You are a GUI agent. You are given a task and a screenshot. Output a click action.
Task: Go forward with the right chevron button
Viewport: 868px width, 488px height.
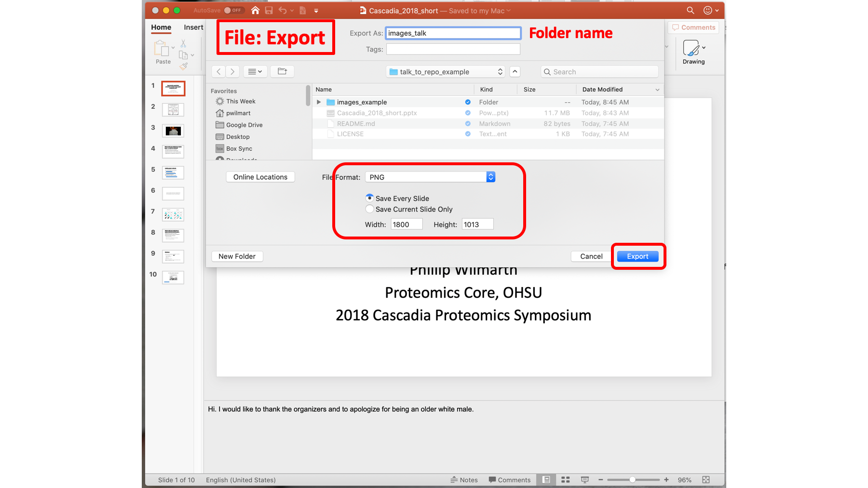[232, 72]
